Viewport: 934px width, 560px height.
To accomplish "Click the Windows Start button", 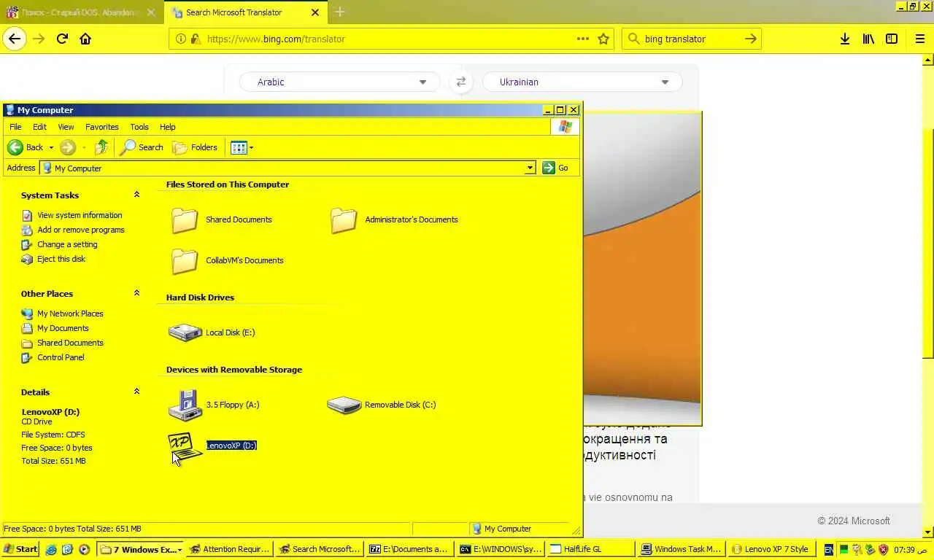I will 20,549.
